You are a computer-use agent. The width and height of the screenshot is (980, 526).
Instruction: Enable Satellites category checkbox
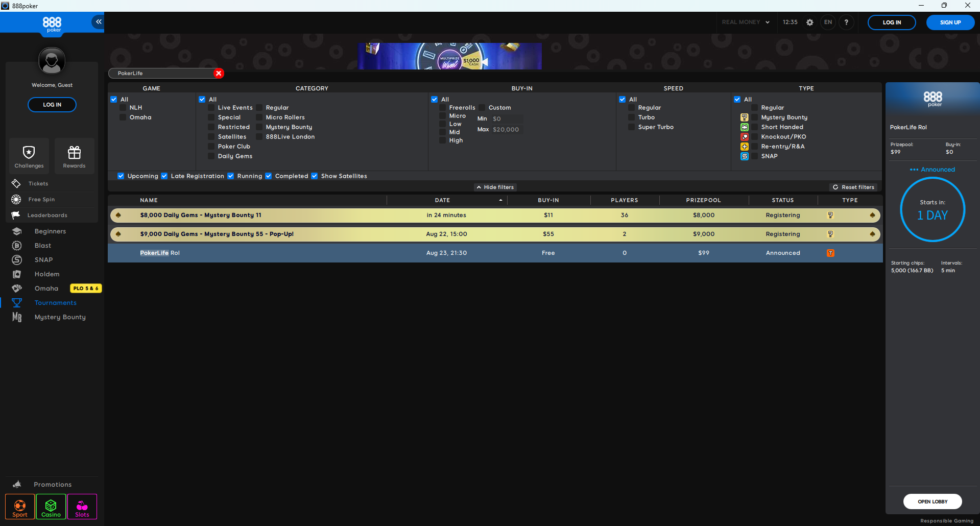click(x=211, y=137)
